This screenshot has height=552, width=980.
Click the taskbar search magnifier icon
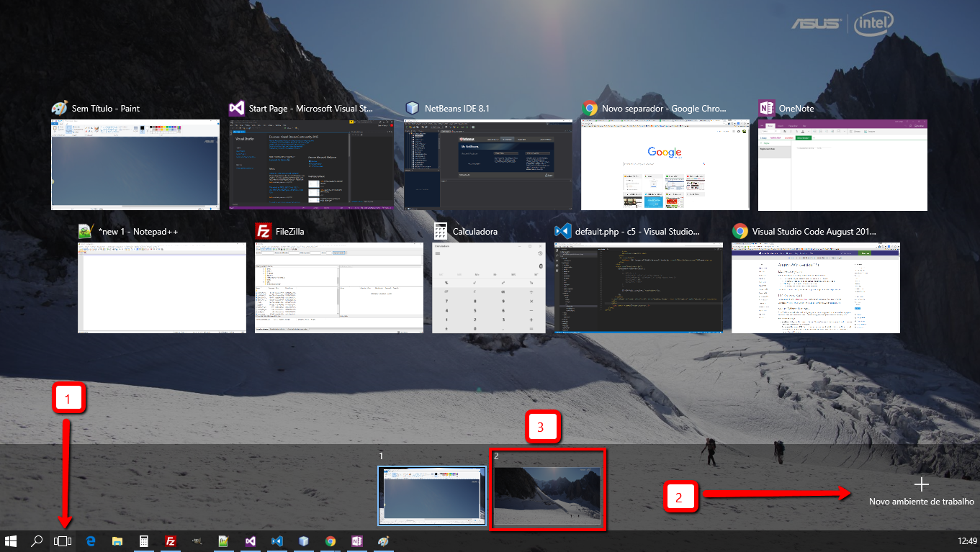pyautogui.click(x=37, y=541)
